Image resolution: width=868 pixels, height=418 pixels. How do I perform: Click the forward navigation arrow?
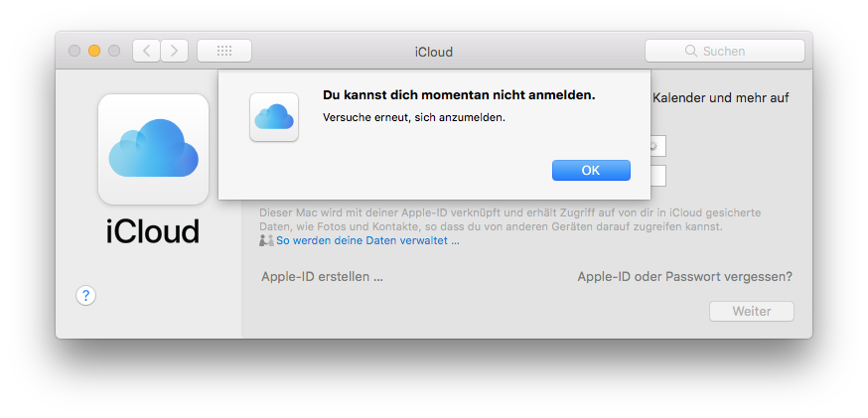pyautogui.click(x=175, y=51)
